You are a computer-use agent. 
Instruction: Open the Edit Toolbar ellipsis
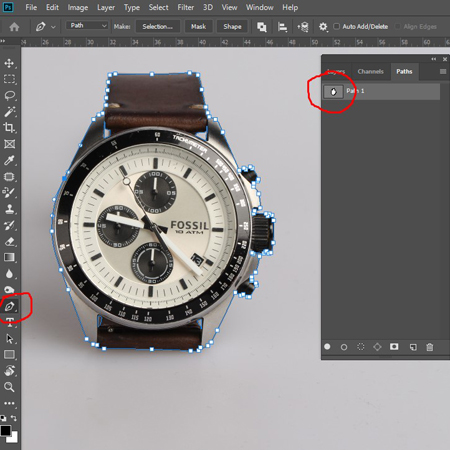[x=9, y=403]
